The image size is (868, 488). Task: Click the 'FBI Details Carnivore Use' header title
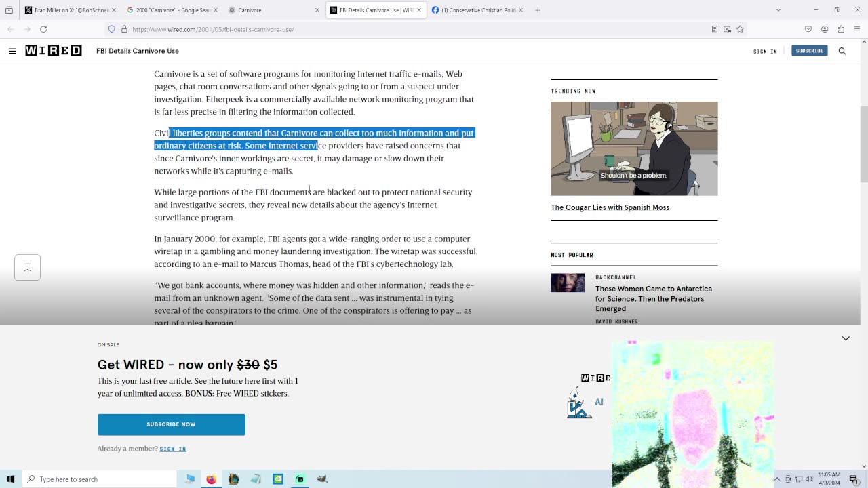[138, 51]
